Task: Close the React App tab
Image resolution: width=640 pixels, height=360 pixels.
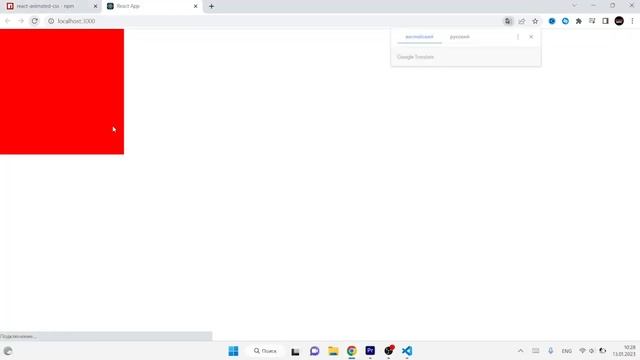Action: (196, 6)
